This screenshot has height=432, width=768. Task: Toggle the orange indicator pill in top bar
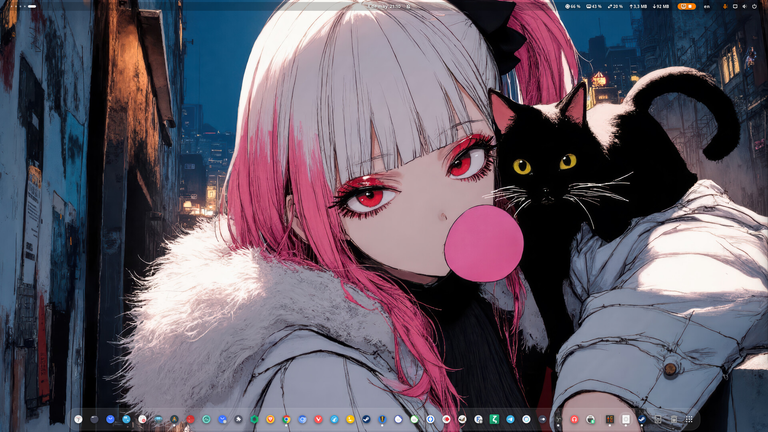point(687,6)
